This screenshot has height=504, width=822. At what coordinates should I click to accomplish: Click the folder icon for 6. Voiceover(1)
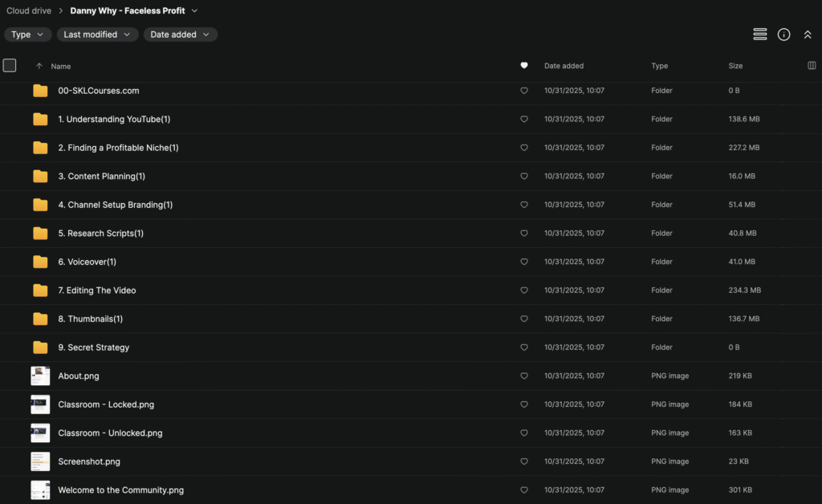40,262
